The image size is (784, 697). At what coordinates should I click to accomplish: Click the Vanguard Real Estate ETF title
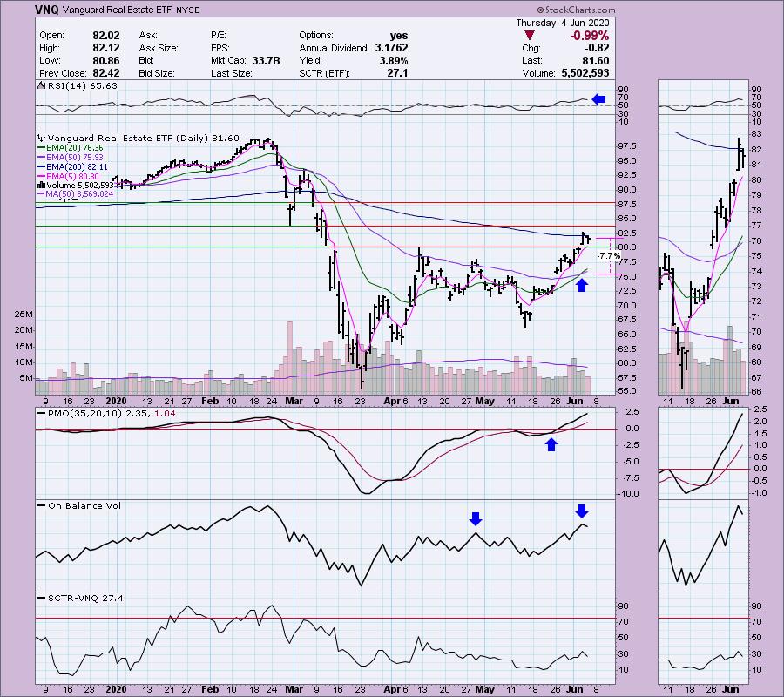(118, 10)
